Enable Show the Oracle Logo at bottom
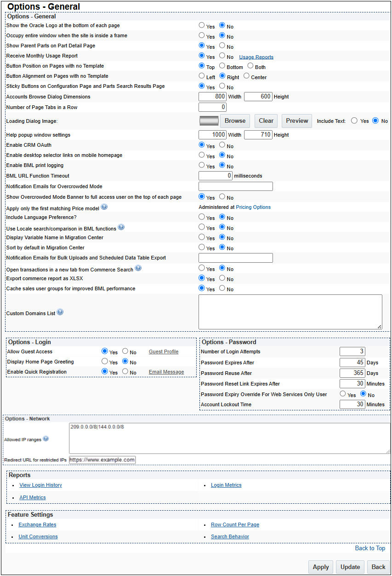 click(201, 25)
